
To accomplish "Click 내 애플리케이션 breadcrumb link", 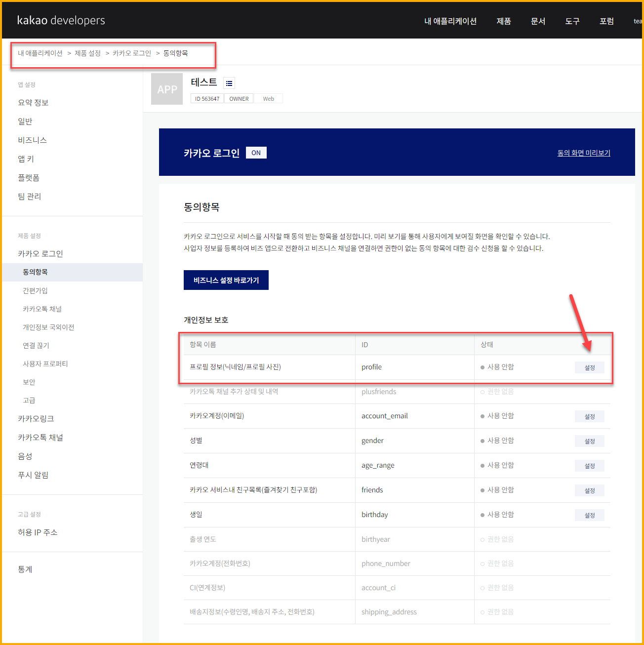I will [40, 53].
